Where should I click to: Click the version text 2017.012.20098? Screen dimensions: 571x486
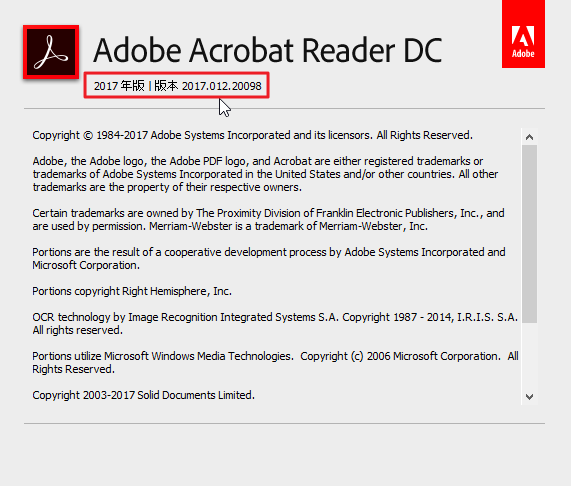221,86
